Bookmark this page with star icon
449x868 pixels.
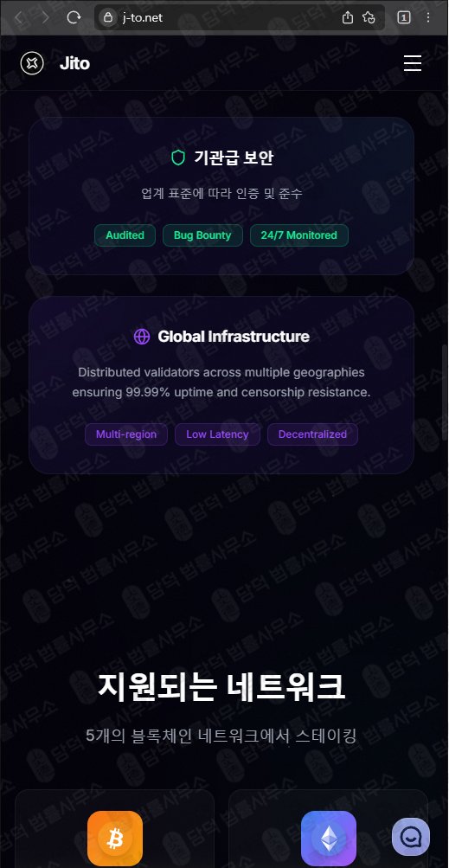pos(369,17)
